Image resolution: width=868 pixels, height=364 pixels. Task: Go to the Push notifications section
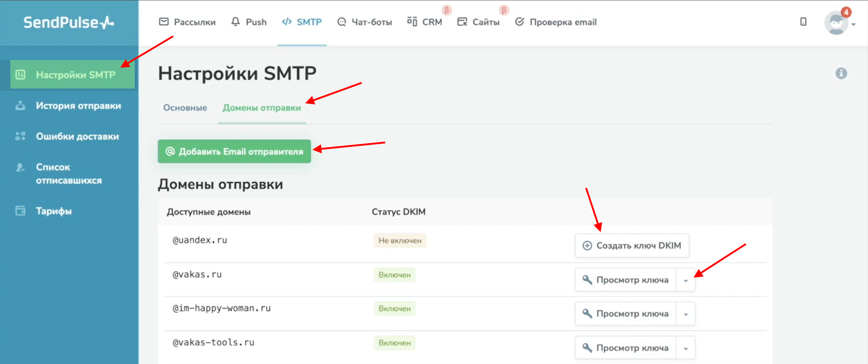249,22
